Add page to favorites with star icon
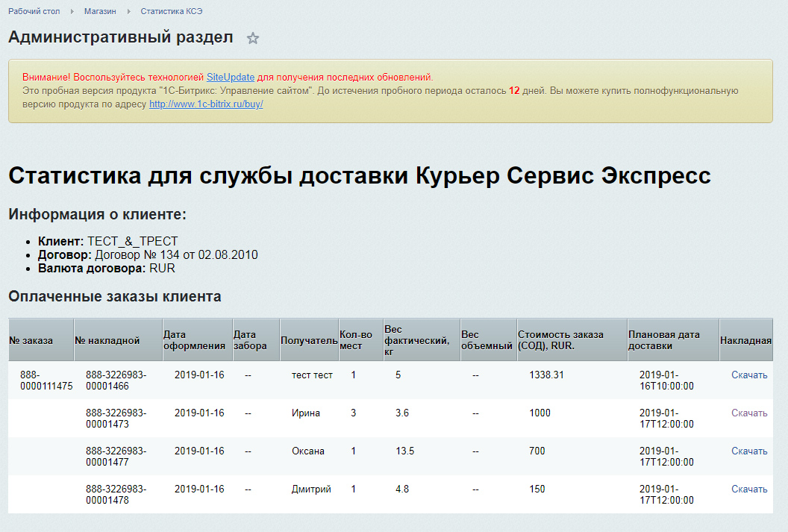The height and width of the screenshot is (532, 788). tap(253, 38)
